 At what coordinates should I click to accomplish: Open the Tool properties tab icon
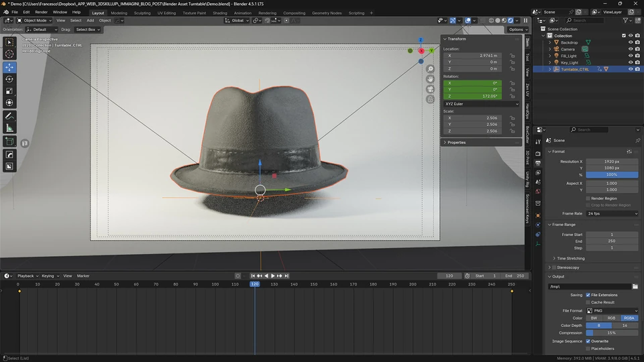538,142
